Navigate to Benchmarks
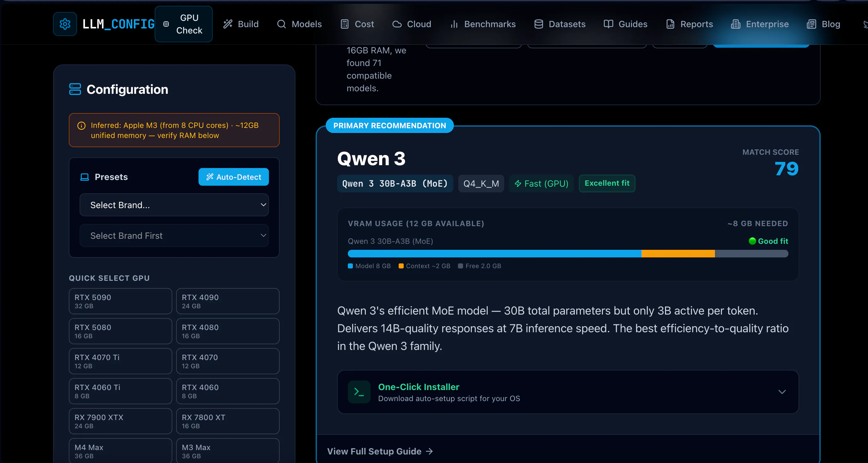This screenshot has height=463, width=868. click(x=483, y=24)
